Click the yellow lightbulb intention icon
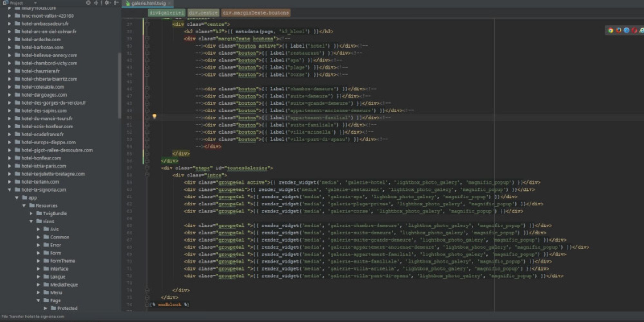 coord(154,116)
